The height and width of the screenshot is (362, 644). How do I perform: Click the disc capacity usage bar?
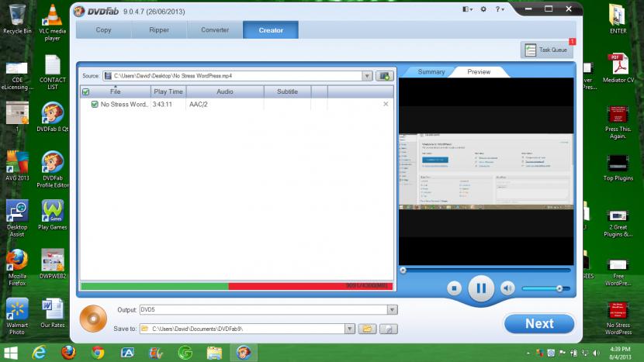(237, 286)
